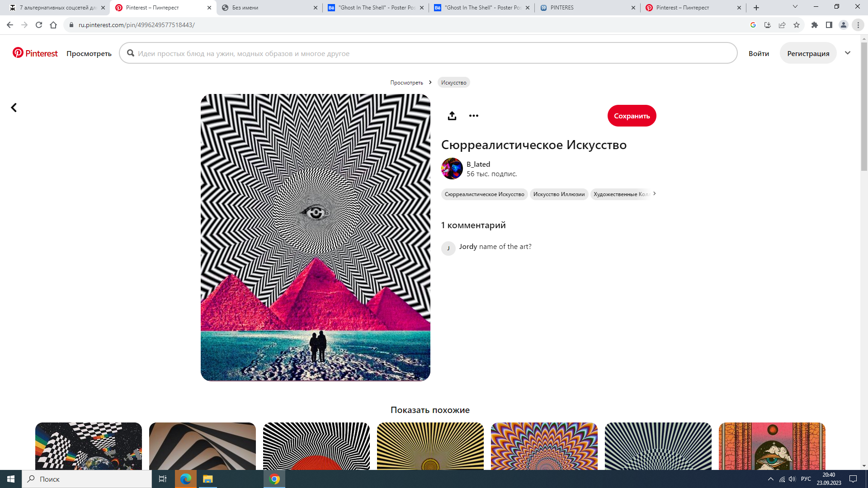Click the Искусство breadcrumb chip
The image size is (868, 488).
coord(453,82)
